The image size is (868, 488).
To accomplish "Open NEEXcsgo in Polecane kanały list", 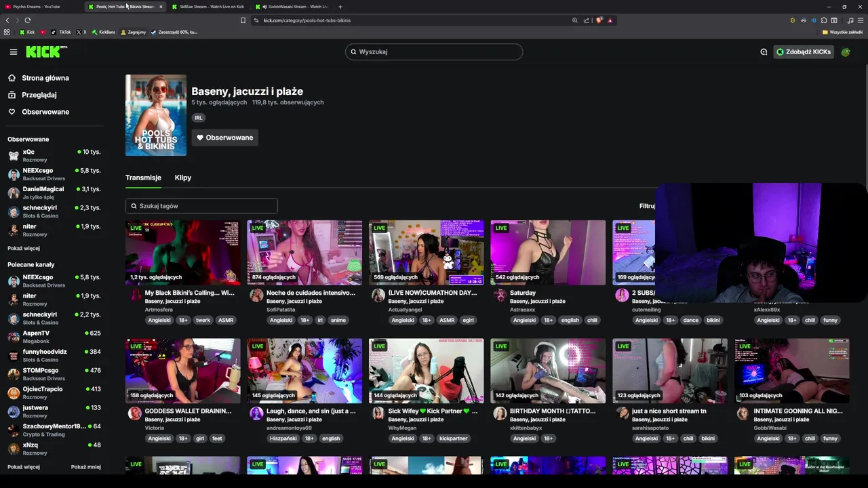I will [x=54, y=281].
